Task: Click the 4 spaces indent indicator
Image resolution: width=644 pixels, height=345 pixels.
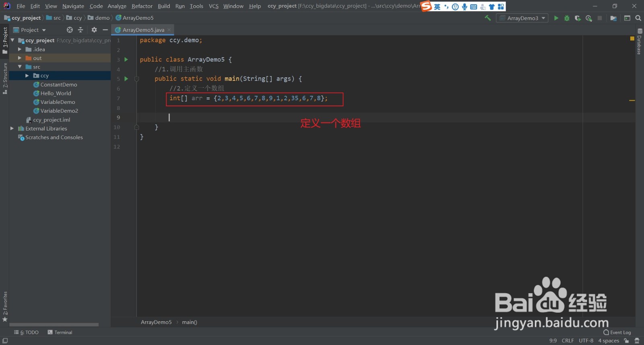Action: click(609, 341)
